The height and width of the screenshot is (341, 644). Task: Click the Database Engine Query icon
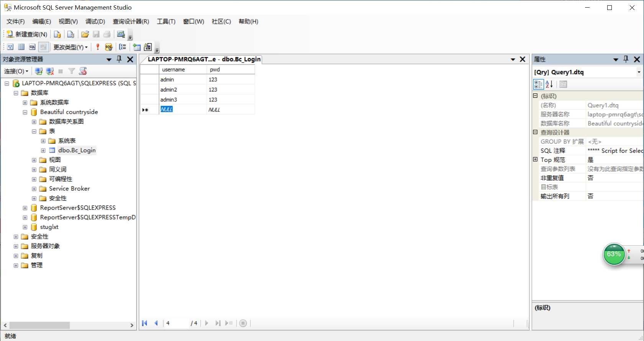(57, 34)
